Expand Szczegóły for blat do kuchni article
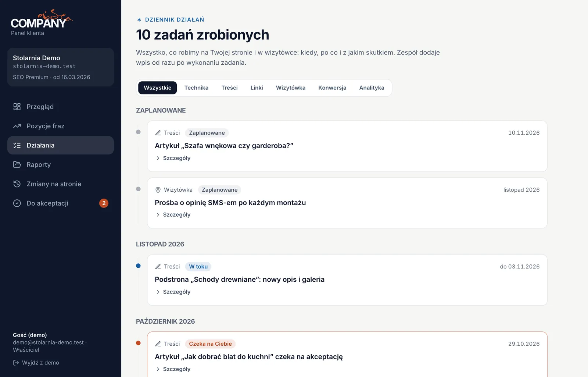Viewport: 588px width, 377px height. click(x=173, y=369)
